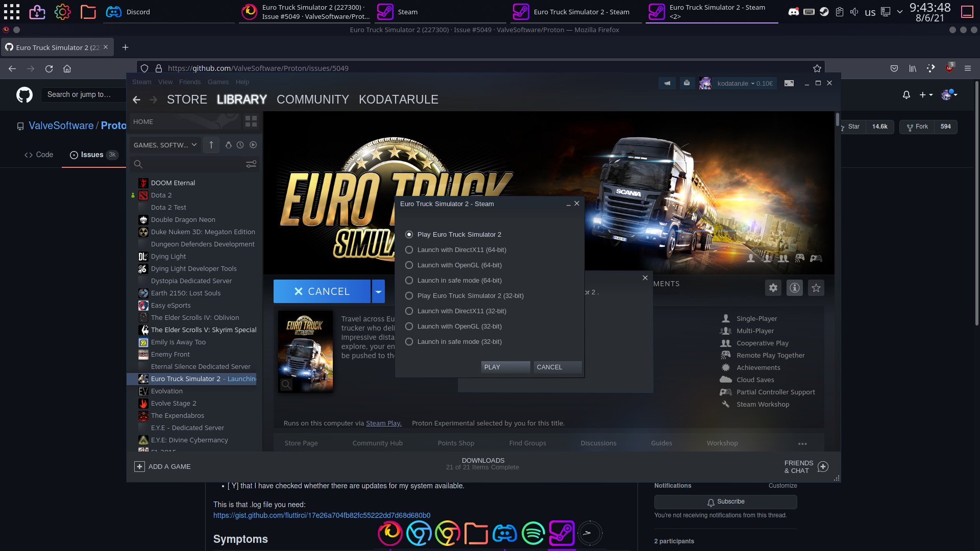
Task: Select Launch with DirectX11 (64-bit)
Action: tap(456, 250)
